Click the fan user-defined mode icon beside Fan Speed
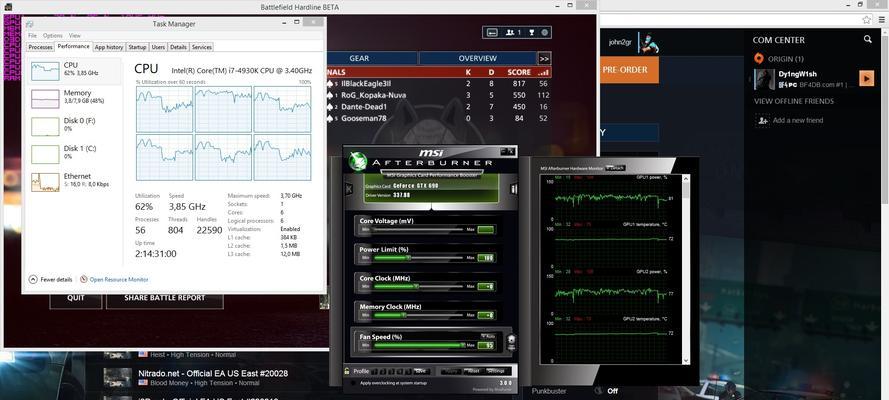 pos(511,341)
